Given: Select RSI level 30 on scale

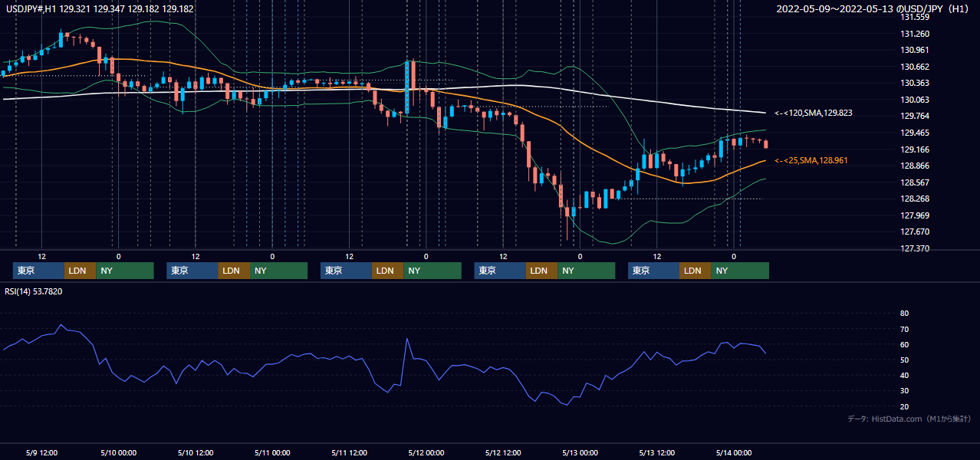Looking at the screenshot, I should pos(904,390).
